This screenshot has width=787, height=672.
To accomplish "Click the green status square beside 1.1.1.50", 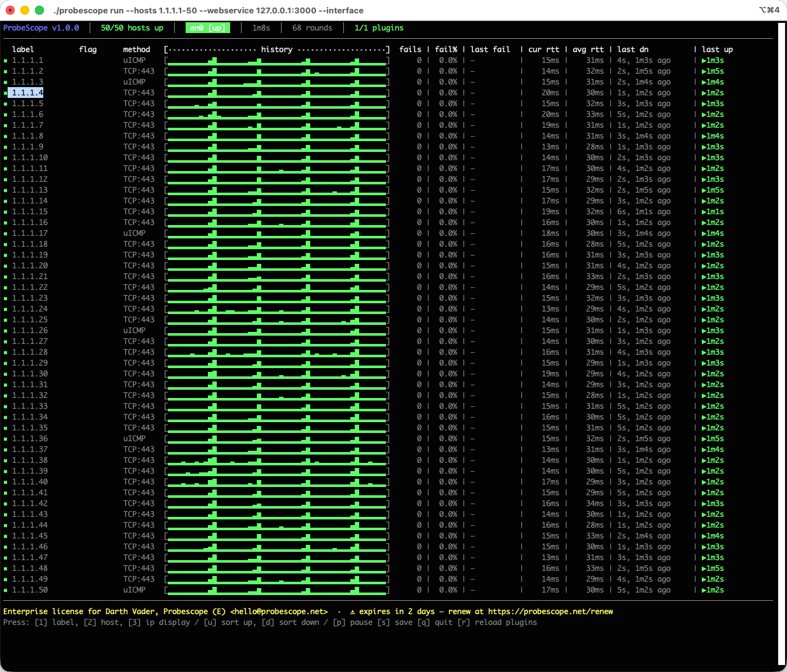I will click(x=6, y=591).
